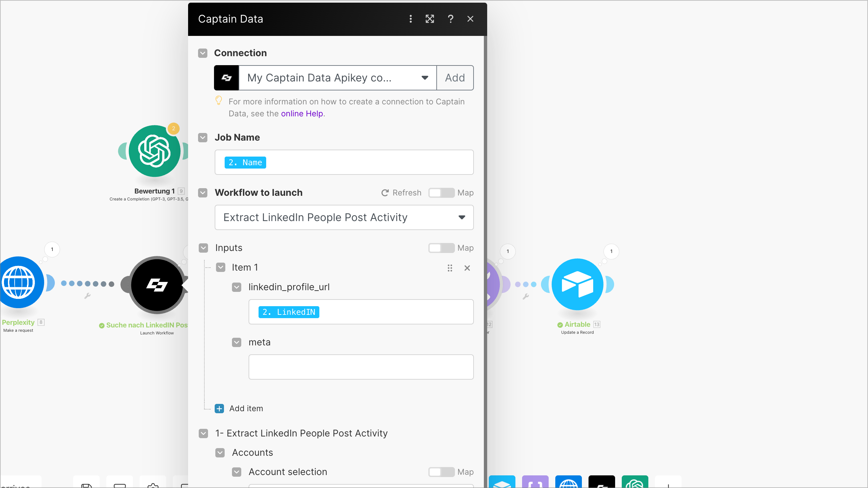Open the help question mark icon

(x=451, y=19)
